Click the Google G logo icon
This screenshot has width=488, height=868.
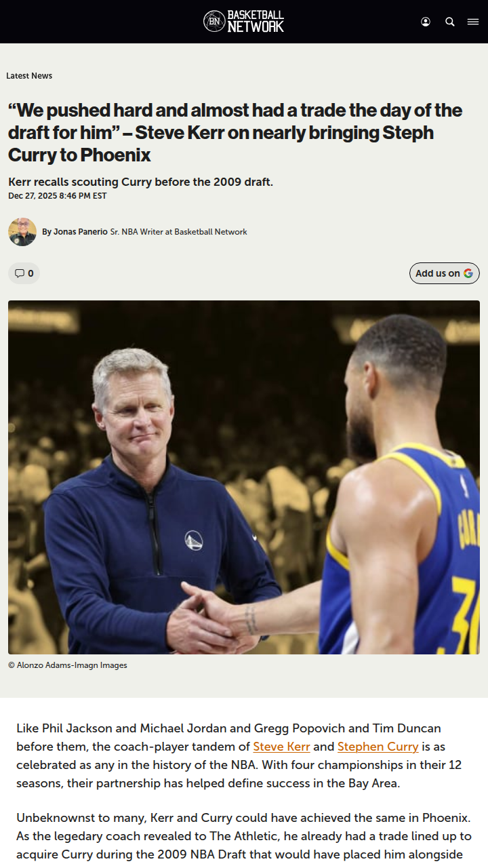coord(468,273)
